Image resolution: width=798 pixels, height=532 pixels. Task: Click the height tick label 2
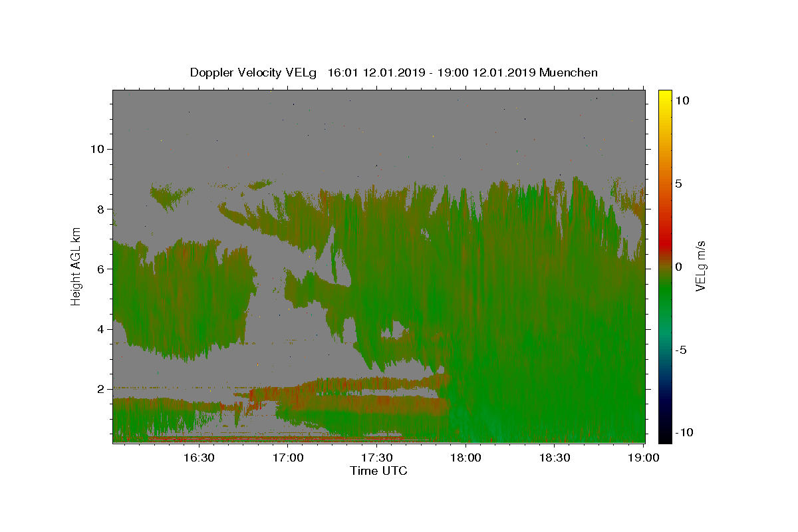click(x=101, y=389)
